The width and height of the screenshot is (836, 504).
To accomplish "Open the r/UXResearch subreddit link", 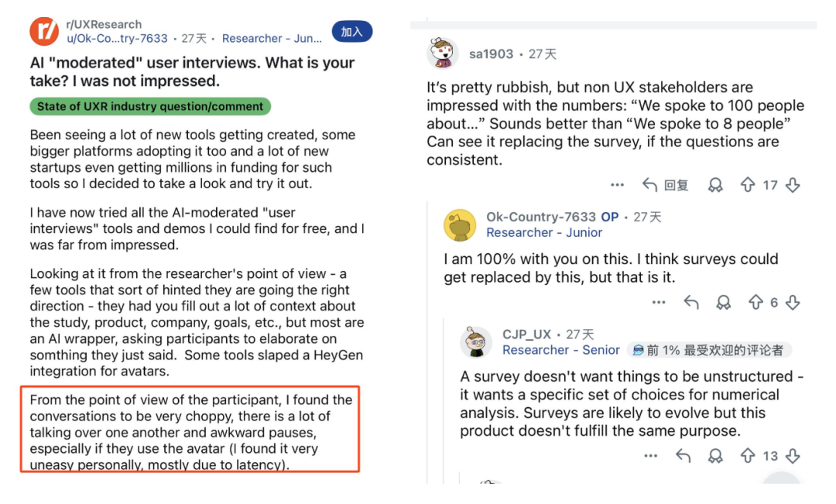I will 104,24.
